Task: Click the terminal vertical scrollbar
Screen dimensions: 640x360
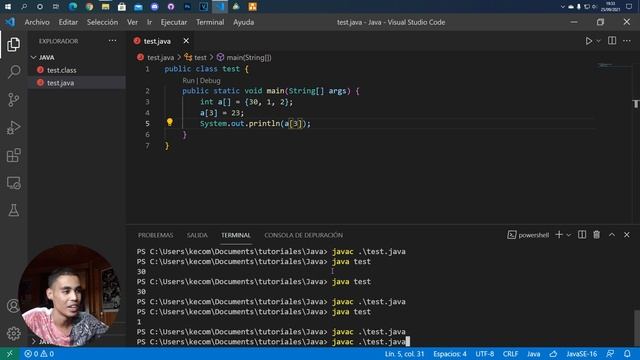Action: click(x=637, y=328)
